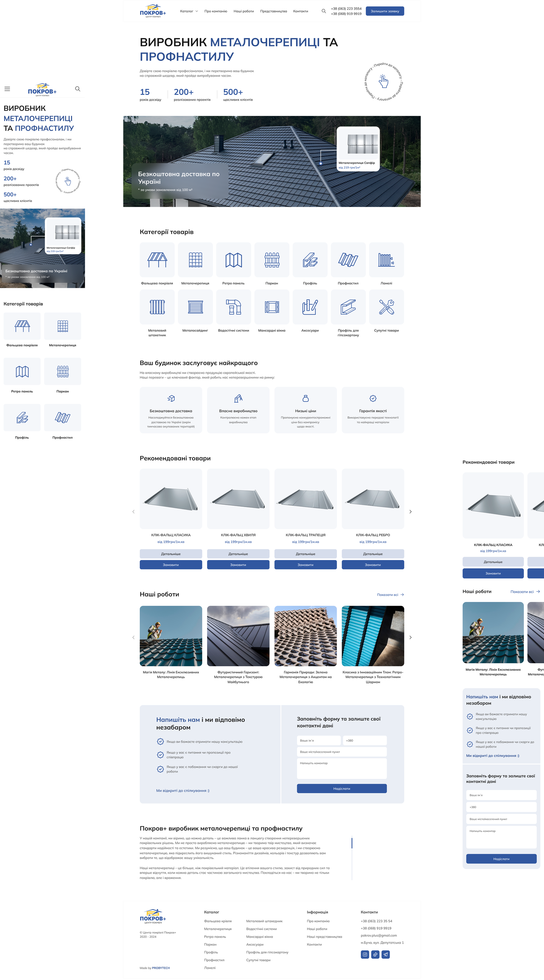Viewport: 544px width, 980px height.
Task: Open the Профіль для гіпсокартону category icon
Action: tap(348, 307)
